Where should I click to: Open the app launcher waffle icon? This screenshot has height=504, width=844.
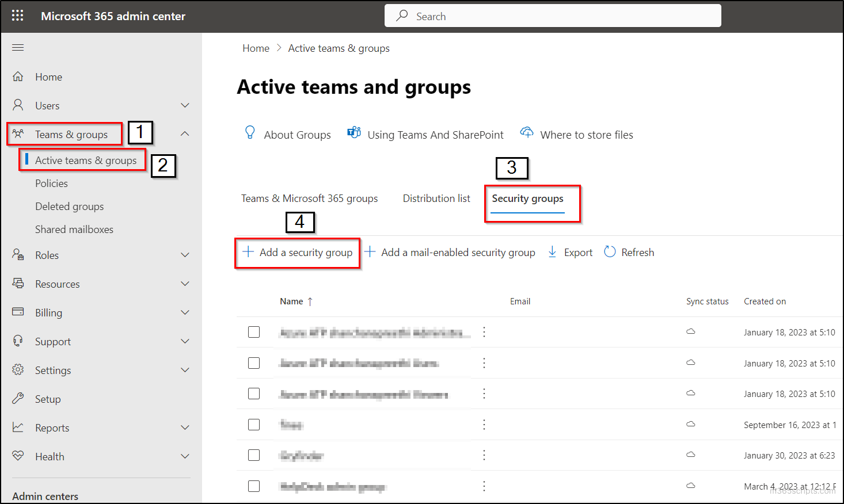click(17, 16)
